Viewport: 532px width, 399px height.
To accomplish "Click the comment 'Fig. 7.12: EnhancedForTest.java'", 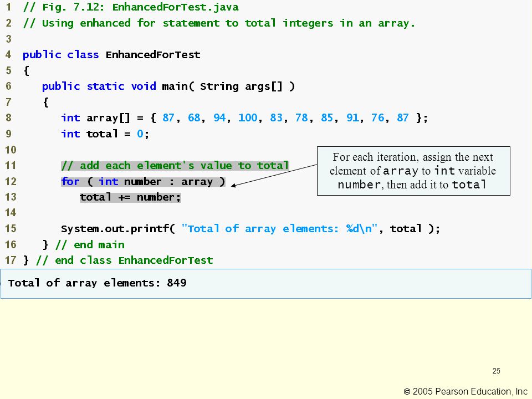I will coord(131,7).
